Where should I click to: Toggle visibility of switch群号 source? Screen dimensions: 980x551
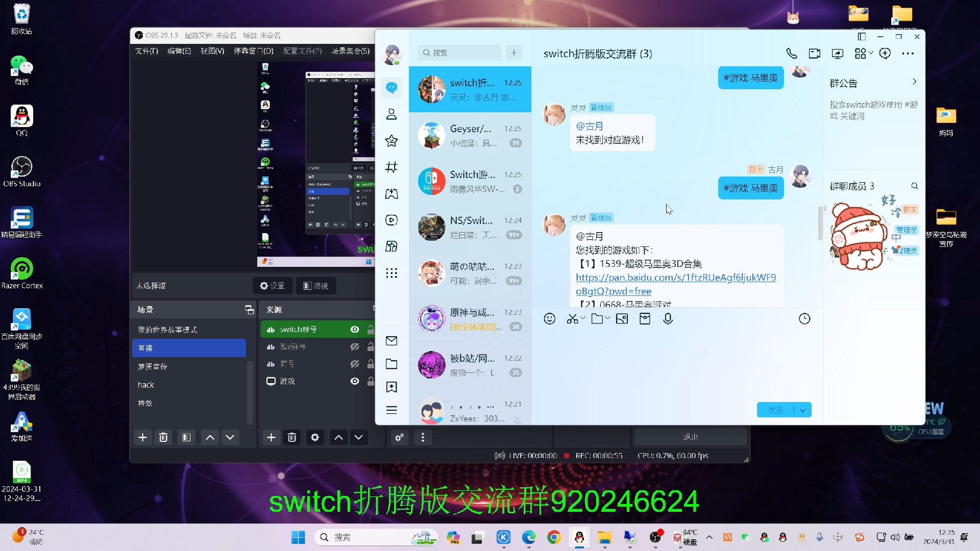(x=355, y=330)
